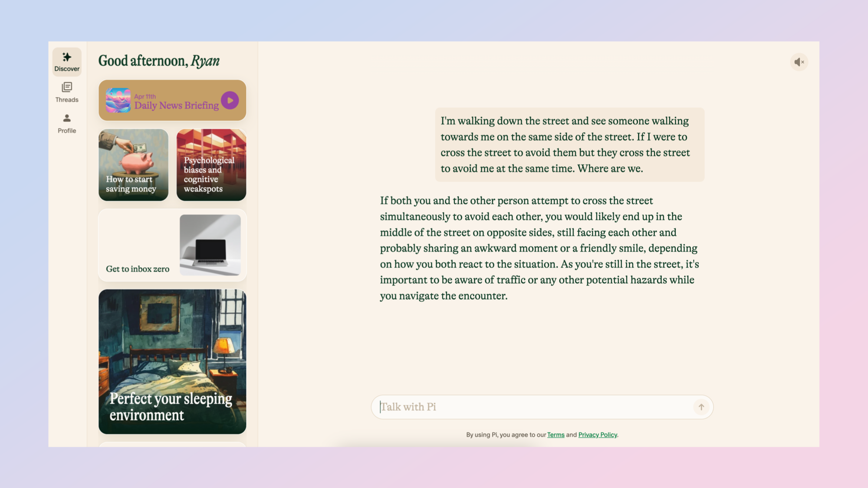
Task: Open the Terms link
Action: tap(556, 435)
